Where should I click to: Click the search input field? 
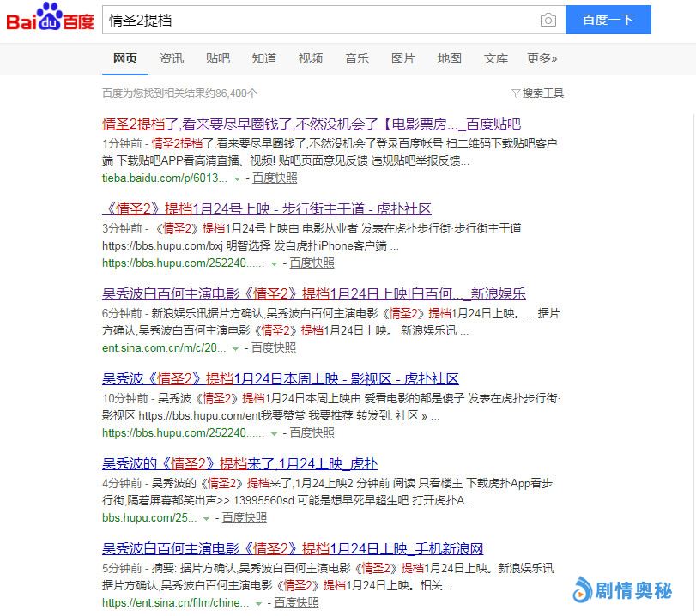(x=318, y=20)
